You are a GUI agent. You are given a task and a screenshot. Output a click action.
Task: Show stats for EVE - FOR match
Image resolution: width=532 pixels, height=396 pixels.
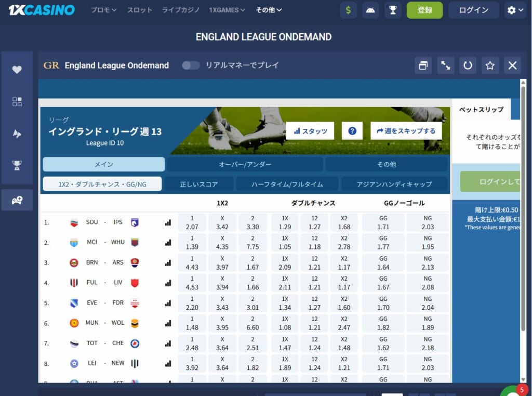(168, 303)
